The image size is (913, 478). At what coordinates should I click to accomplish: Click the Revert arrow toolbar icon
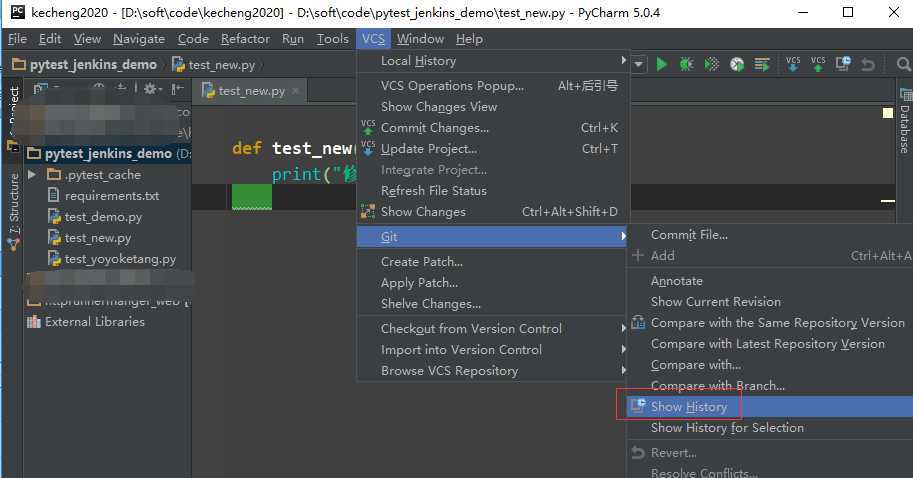(868, 65)
